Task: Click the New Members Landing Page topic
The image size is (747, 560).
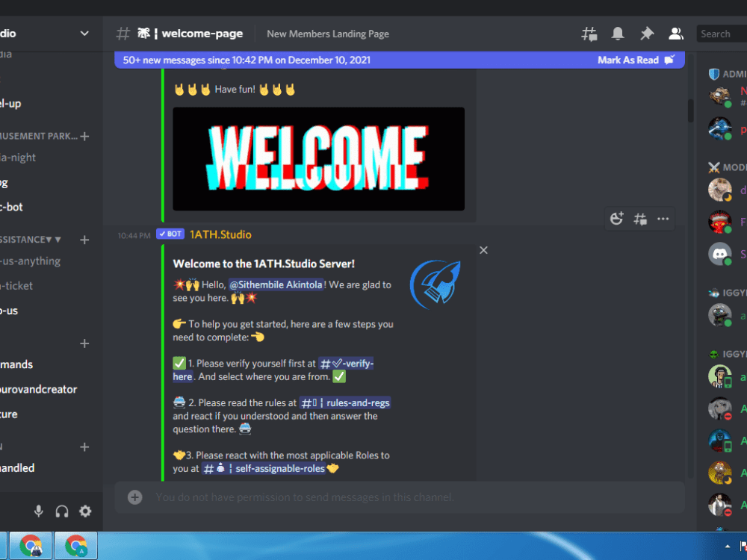Action: click(328, 34)
